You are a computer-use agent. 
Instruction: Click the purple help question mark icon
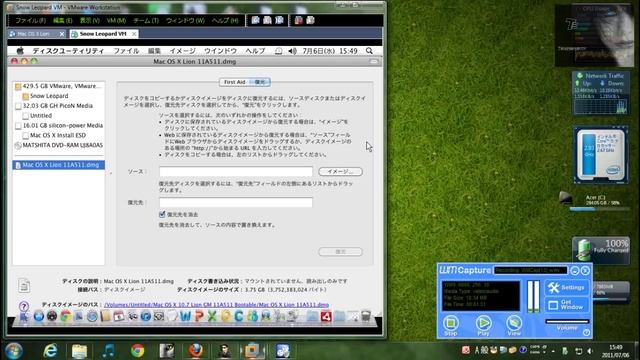(x=24, y=306)
